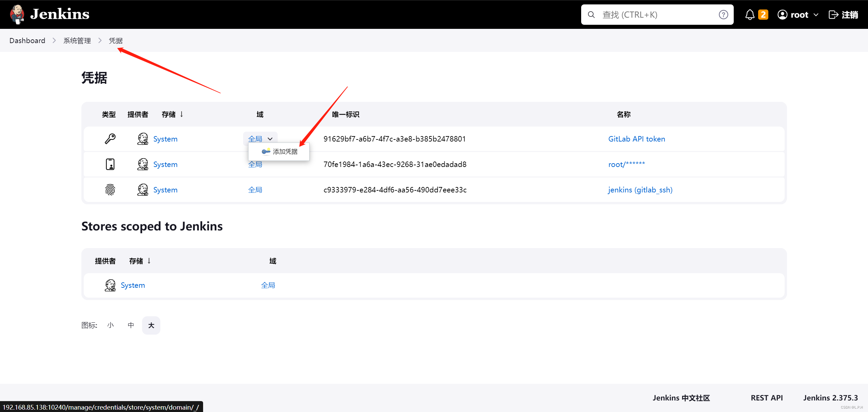Select the 凭据 breadcrumb item

coord(116,40)
